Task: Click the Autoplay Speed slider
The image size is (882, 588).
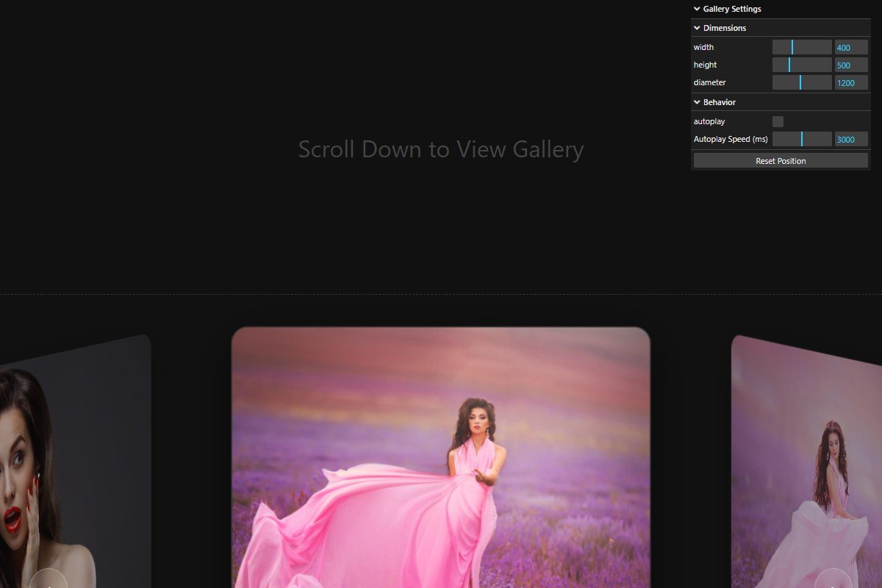Action: [802, 139]
